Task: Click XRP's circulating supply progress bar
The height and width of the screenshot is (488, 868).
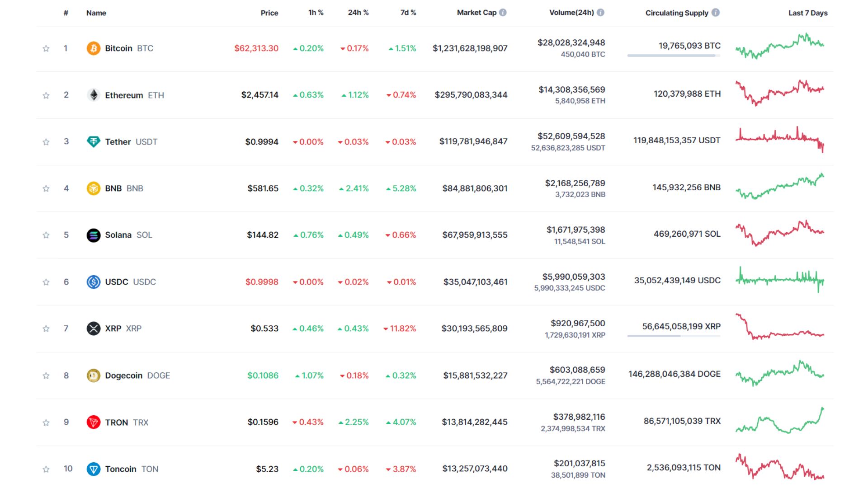Action: (x=673, y=336)
